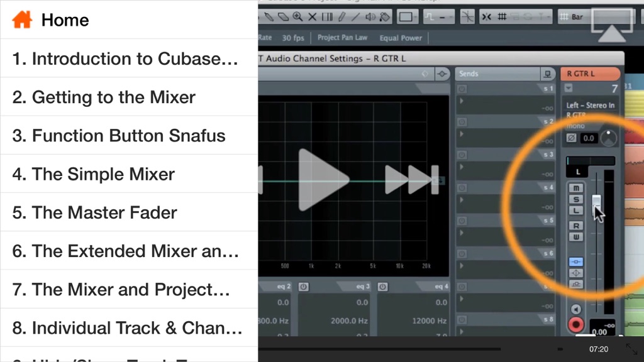Select the zoom magnifier tool in toolbar

[x=297, y=17]
